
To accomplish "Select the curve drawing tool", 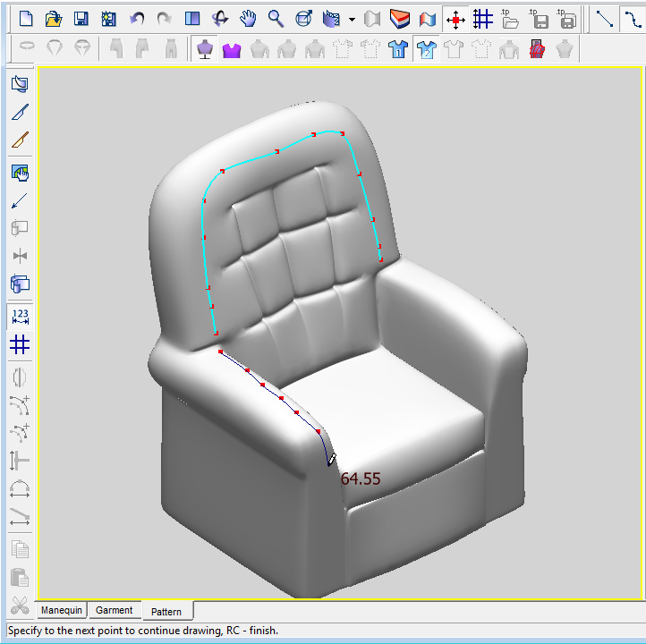I will (633, 19).
